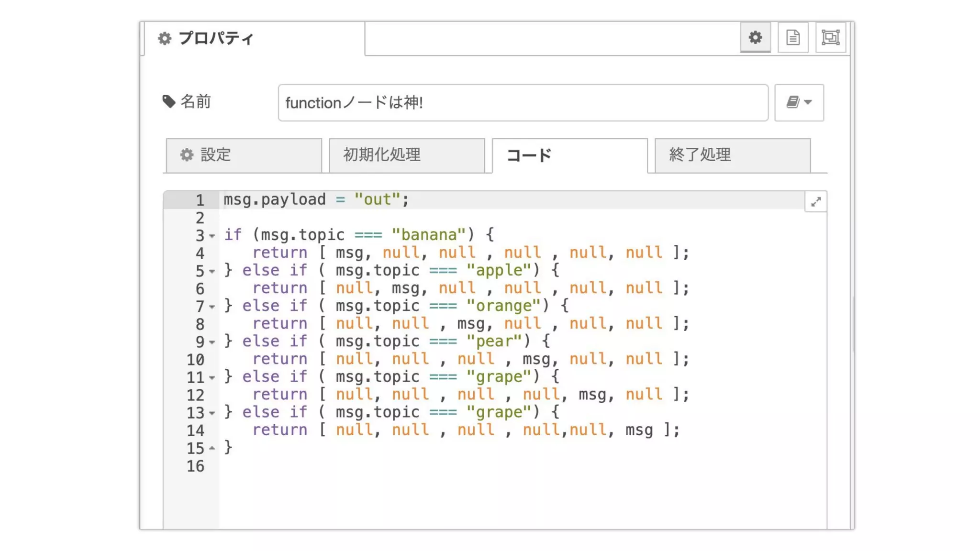Click fold marker at closing line 15

(212, 448)
